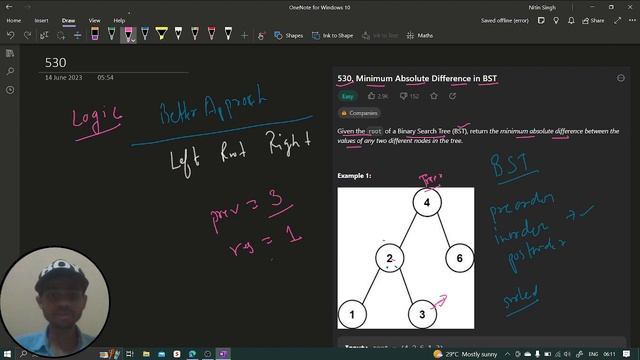Open the Help tab

tap(119, 20)
